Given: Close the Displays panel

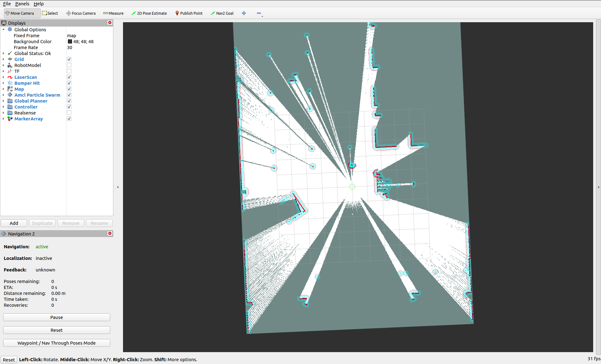Looking at the screenshot, I should click(x=110, y=23).
